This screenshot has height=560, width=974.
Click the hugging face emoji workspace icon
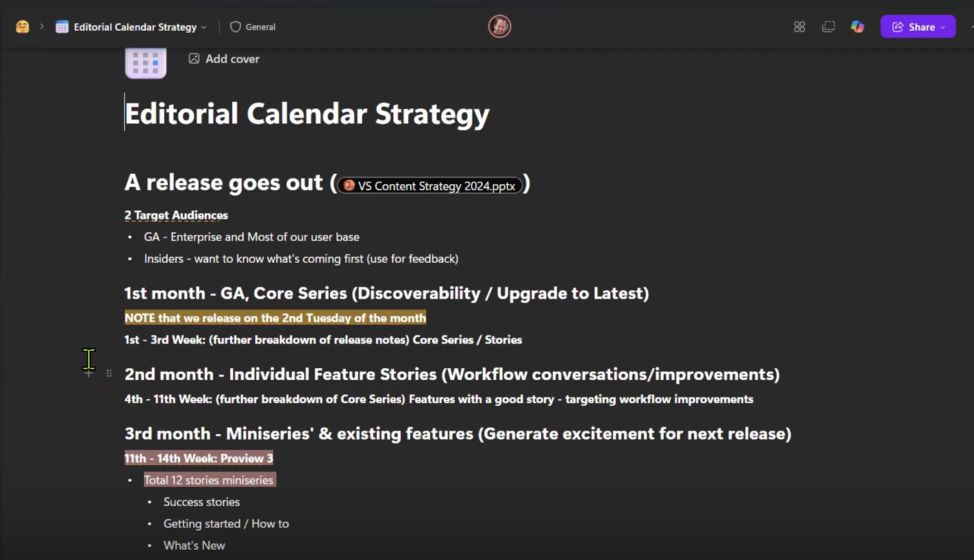23,27
